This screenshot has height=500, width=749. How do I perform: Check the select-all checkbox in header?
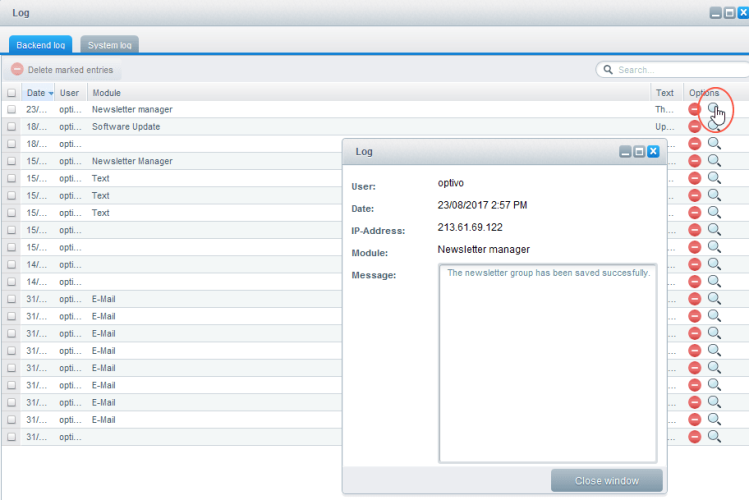pyautogui.click(x=12, y=93)
